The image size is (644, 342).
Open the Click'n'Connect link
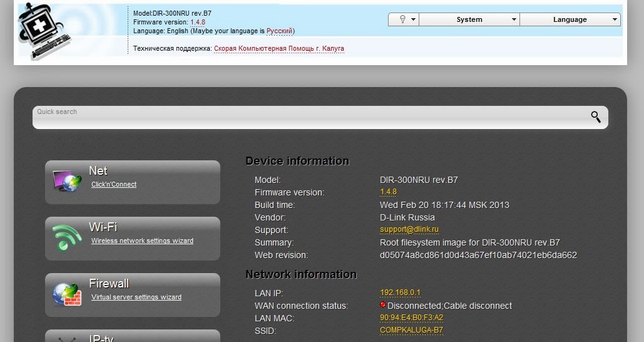click(x=114, y=185)
